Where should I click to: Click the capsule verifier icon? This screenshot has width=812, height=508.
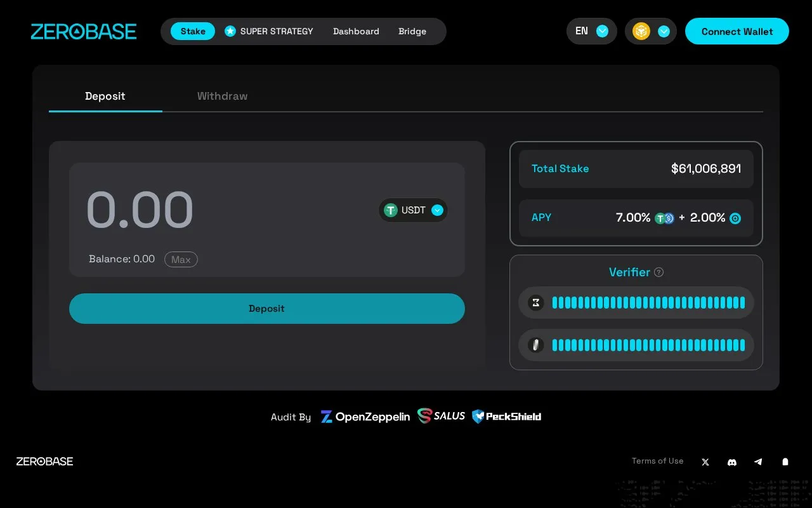(536, 345)
